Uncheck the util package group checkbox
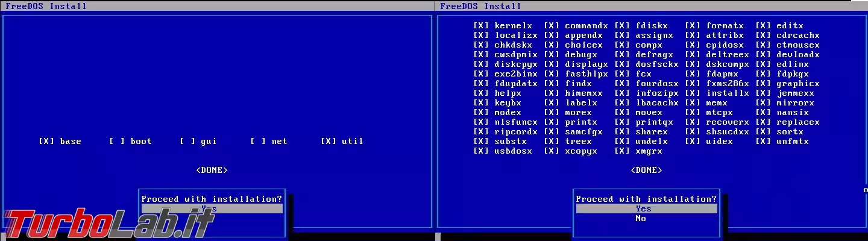Screen dimensions: 868x241 coord(329,142)
